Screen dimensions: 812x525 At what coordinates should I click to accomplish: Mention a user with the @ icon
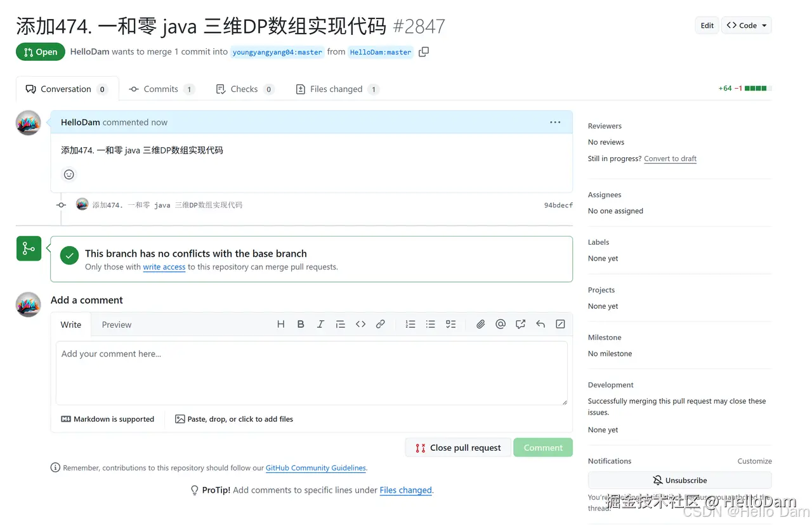(x=501, y=324)
